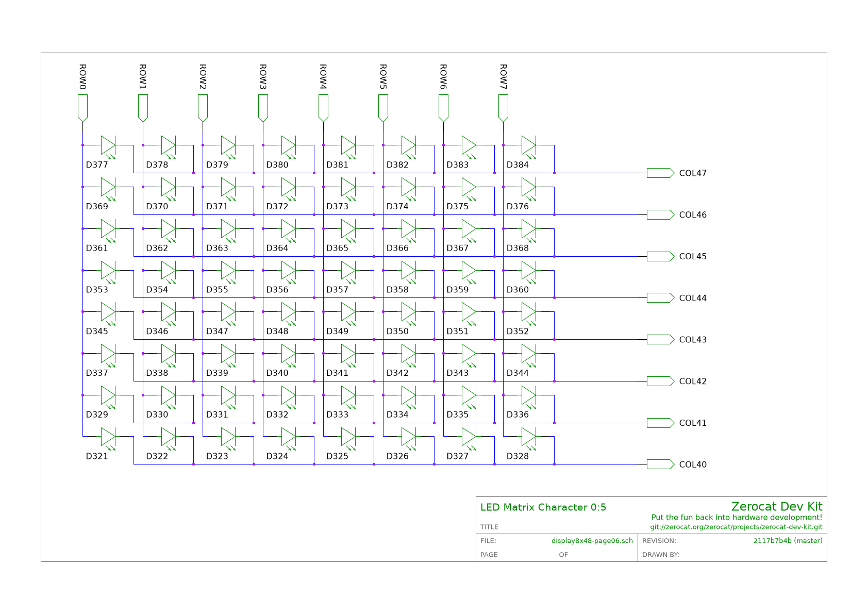The height and width of the screenshot is (614, 868).
Task: Select the COL40 output port symbol
Action: (x=660, y=464)
